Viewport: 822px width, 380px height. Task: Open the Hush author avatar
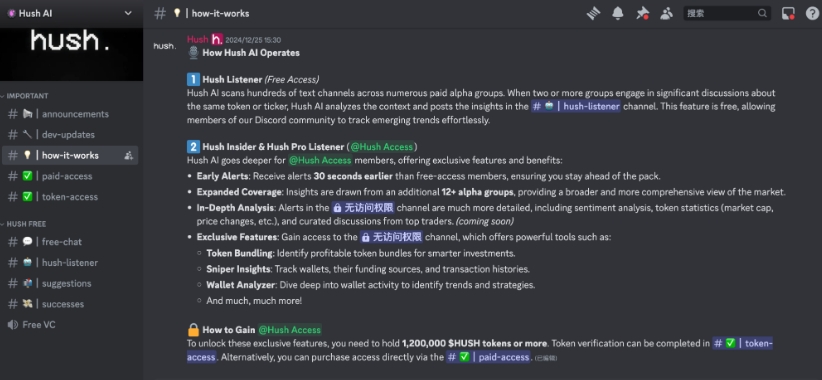(x=164, y=46)
